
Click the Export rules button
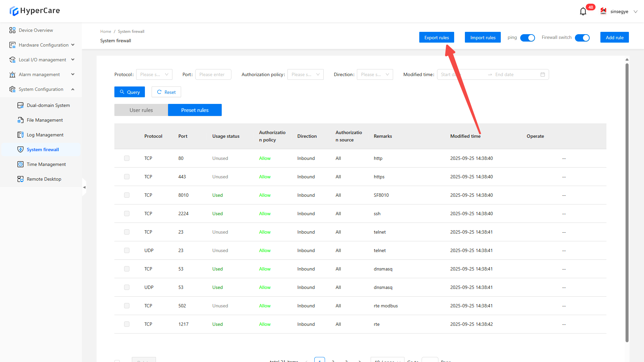pyautogui.click(x=436, y=38)
